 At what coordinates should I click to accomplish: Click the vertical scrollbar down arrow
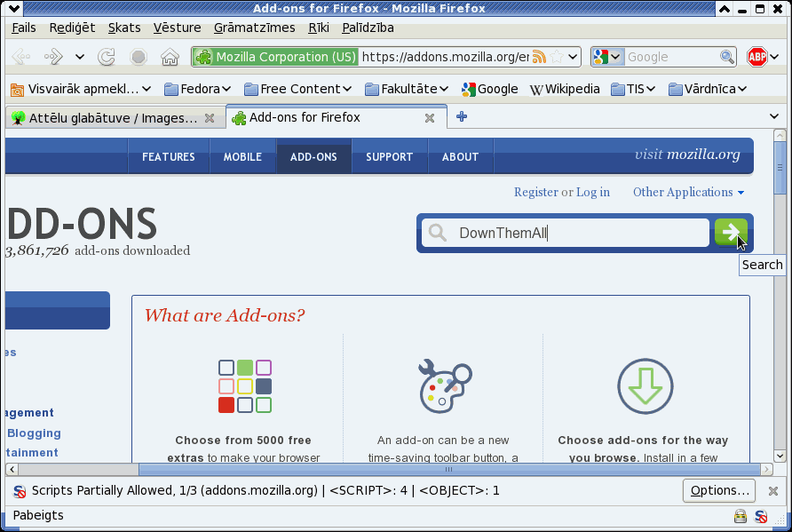[780, 456]
